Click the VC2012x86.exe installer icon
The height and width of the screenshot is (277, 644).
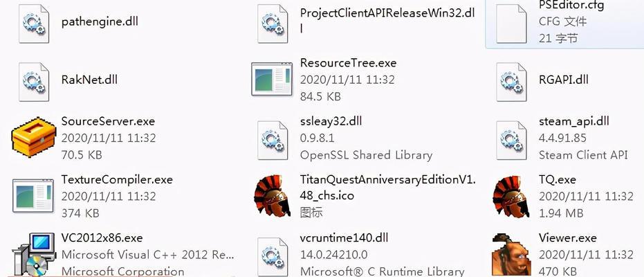click(x=34, y=255)
